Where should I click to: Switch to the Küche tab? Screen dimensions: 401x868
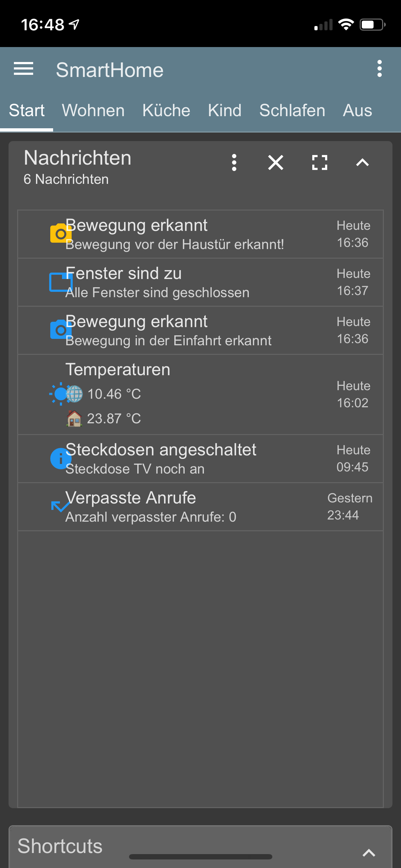[166, 110]
